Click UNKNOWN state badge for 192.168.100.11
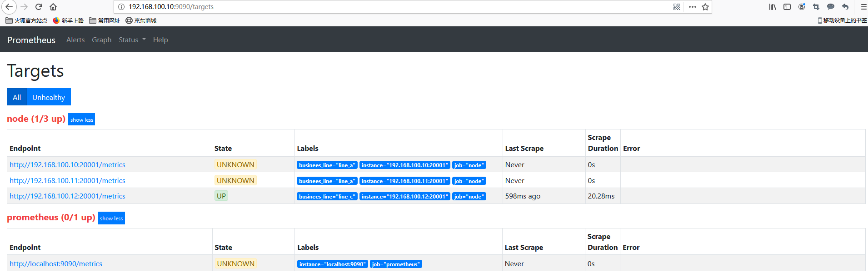The width and height of the screenshot is (868, 273). 235,180
